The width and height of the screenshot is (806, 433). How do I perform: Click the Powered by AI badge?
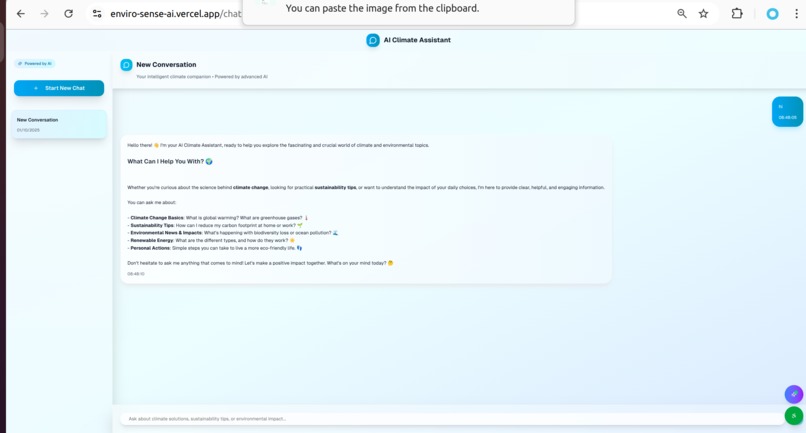click(34, 64)
